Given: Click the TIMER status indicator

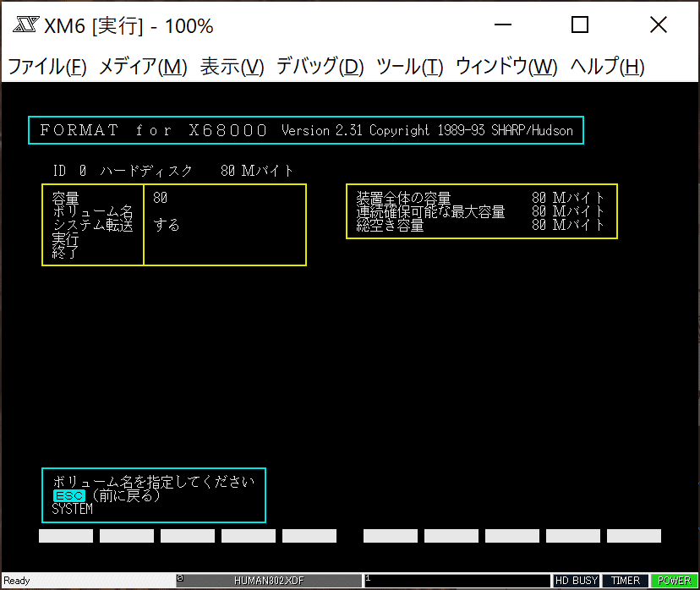Looking at the screenshot, I should coord(625,581).
